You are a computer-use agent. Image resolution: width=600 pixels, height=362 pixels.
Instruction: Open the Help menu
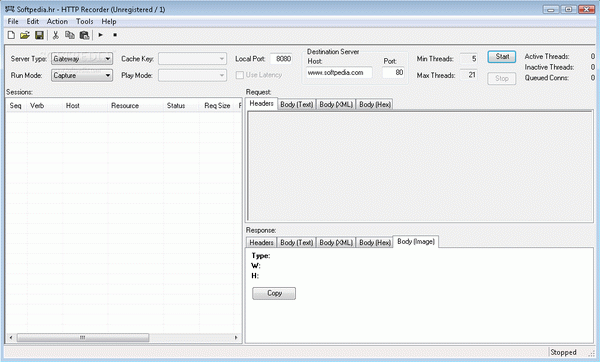[109, 21]
